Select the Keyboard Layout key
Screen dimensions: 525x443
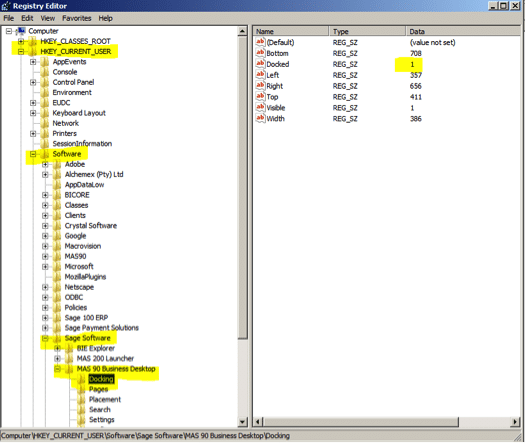pos(79,113)
